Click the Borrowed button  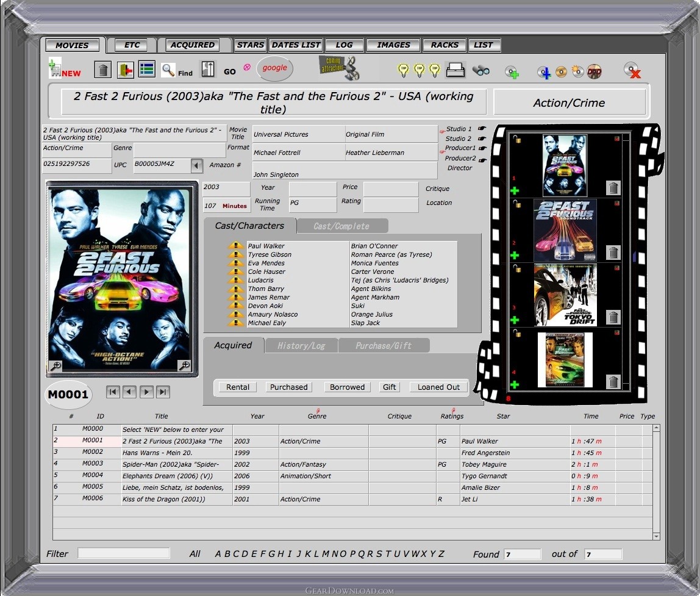click(348, 387)
